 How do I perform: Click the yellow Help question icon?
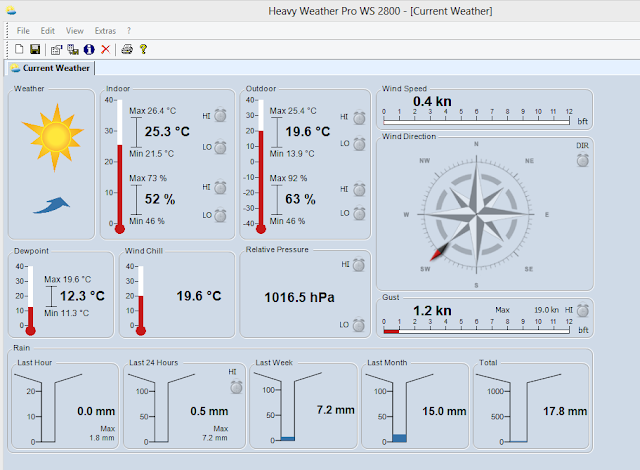click(x=143, y=49)
